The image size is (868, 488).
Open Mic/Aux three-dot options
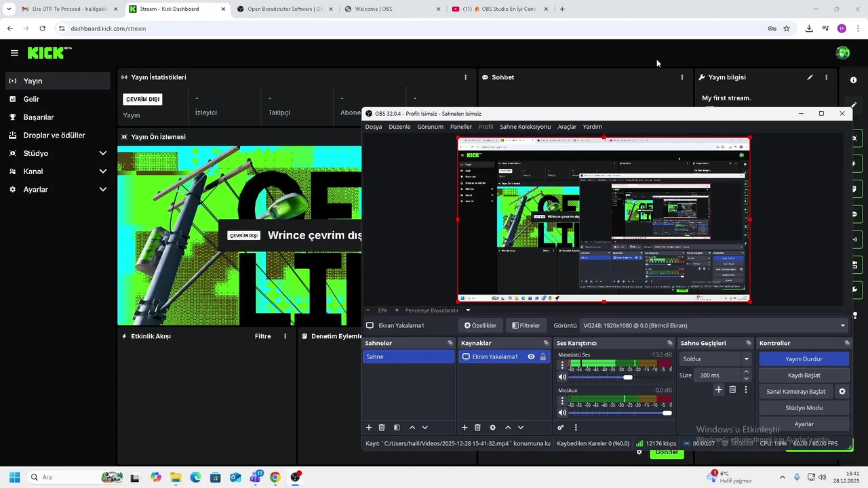(562, 401)
